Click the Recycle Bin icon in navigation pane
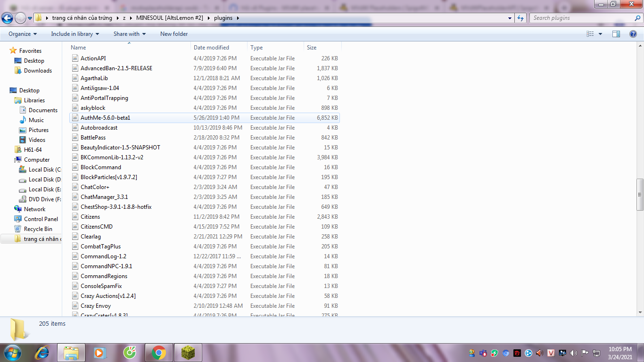Image resolution: width=644 pixels, height=362 pixels. tap(18, 229)
